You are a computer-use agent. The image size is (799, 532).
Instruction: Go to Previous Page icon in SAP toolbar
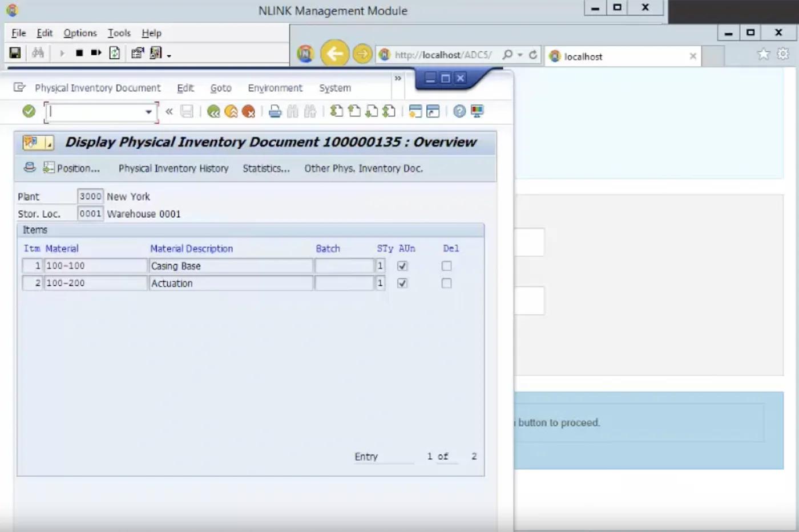click(354, 111)
